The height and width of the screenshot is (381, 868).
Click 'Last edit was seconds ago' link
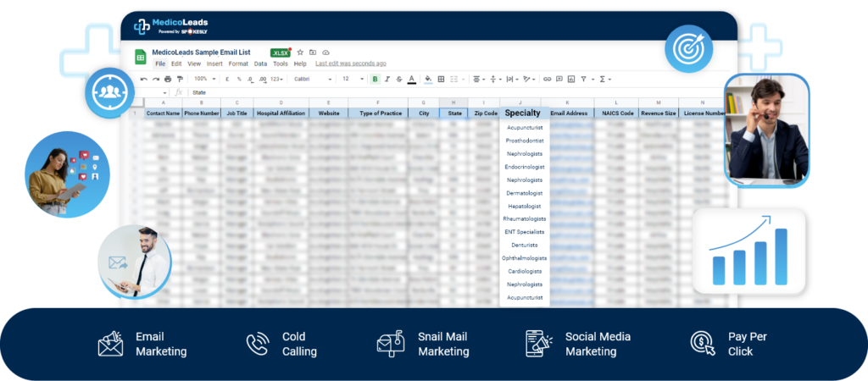[351, 63]
